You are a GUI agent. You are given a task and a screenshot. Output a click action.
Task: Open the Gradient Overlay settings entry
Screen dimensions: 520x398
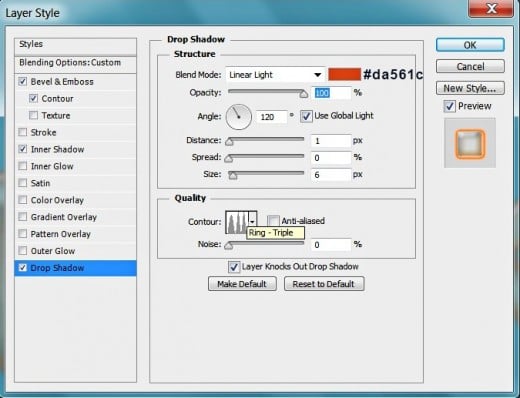click(64, 217)
